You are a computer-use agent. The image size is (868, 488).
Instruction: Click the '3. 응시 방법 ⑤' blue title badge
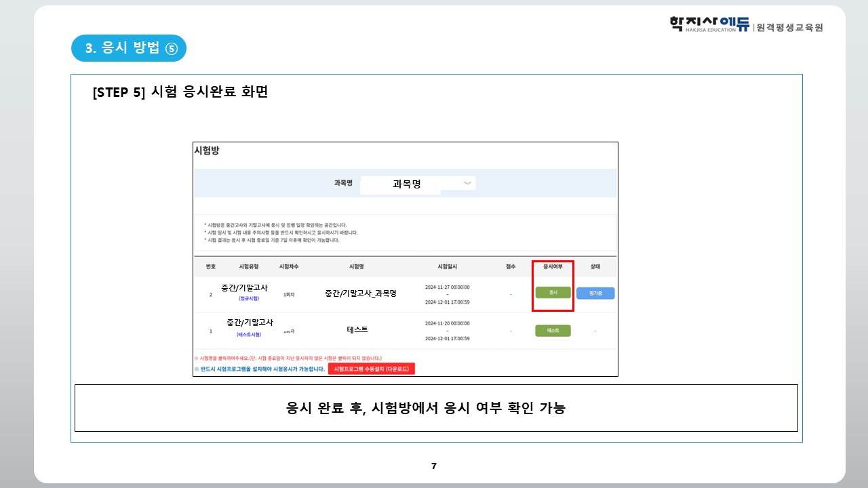tap(129, 48)
